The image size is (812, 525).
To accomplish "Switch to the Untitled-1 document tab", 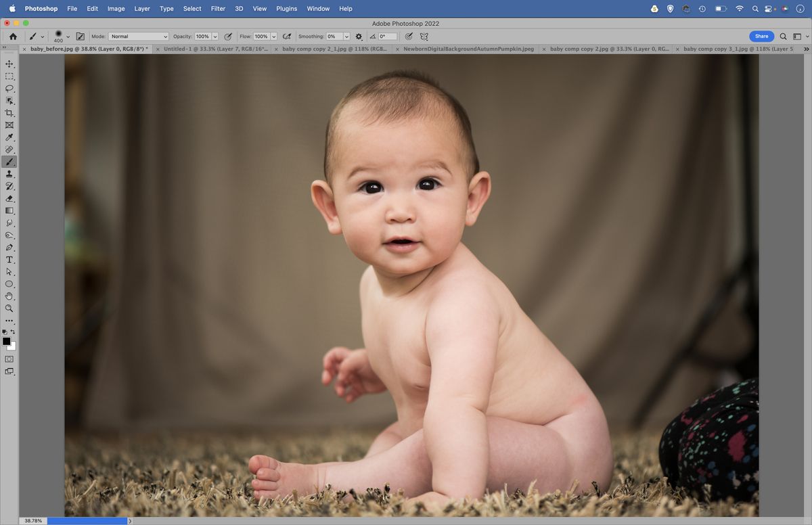I will coord(216,49).
